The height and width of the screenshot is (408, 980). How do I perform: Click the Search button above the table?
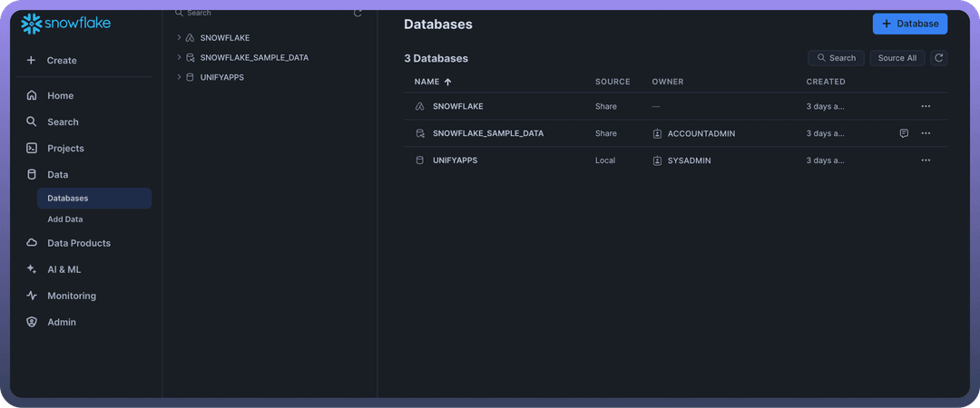coord(836,58)
